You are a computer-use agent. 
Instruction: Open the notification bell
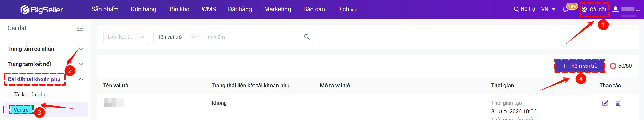565,10
